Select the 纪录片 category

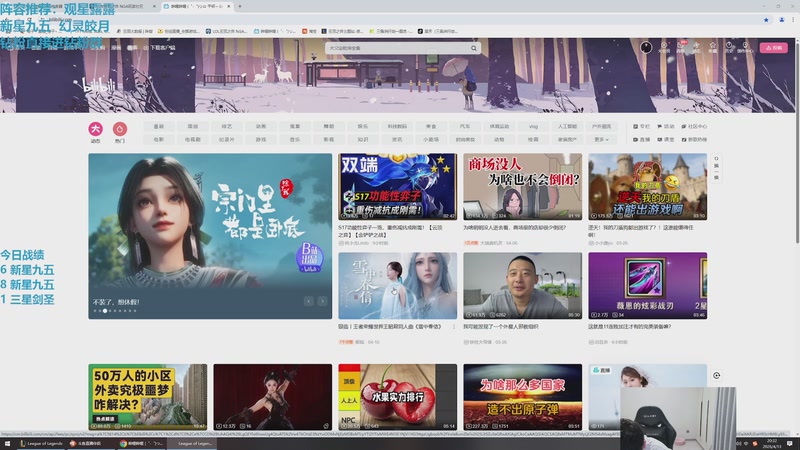tap(227, 139)
